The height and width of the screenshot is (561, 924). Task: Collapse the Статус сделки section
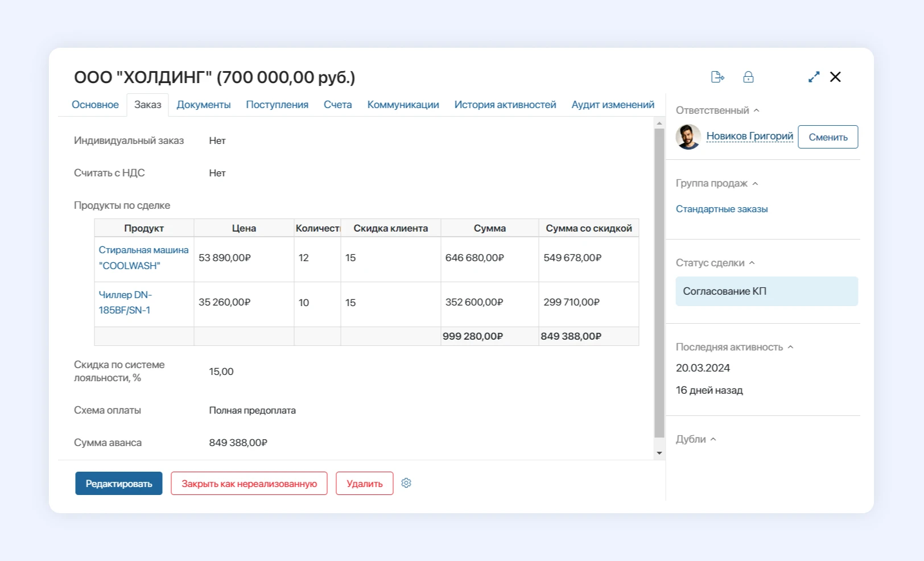tap(752, 263)
